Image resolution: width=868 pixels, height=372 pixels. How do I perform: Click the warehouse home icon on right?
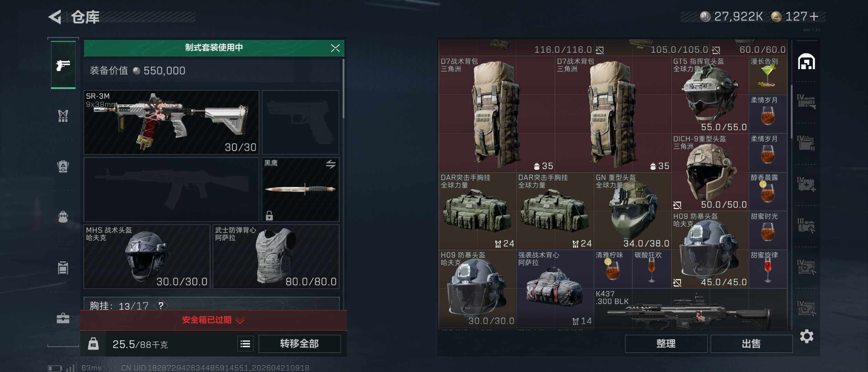(x=807, y=62)
